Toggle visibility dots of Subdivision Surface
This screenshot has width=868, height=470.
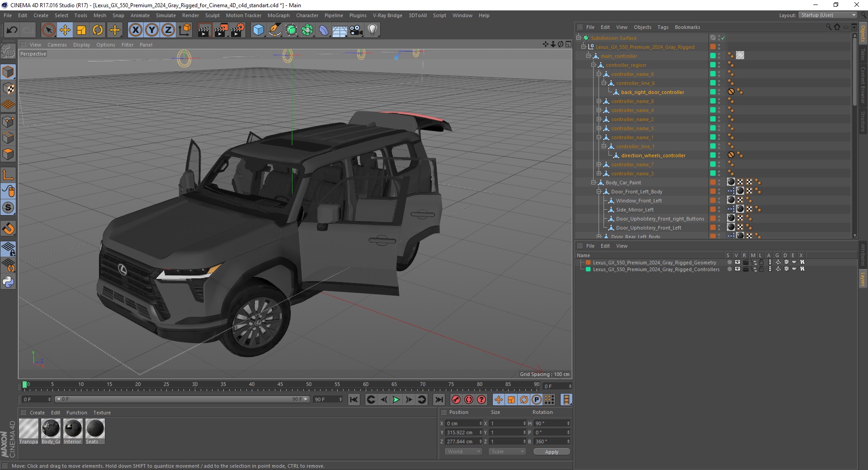[719, 38]
